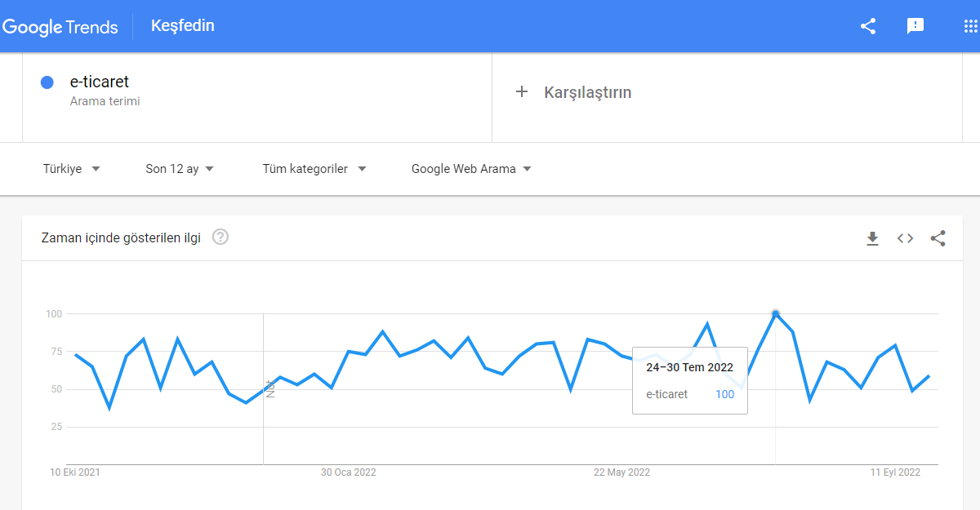Go to Google Trends home via logo
The height and width of the screenshot is (510, 980).
click(60, 26)
